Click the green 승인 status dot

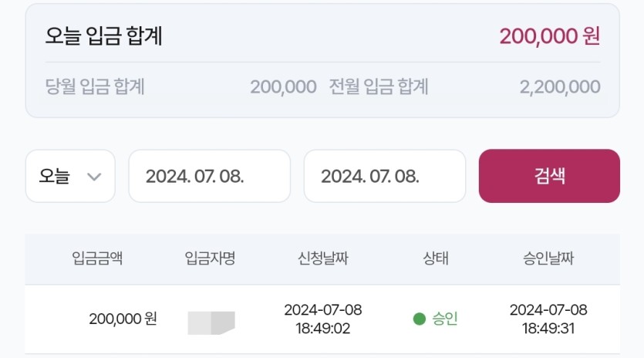(x=420, y=319)
